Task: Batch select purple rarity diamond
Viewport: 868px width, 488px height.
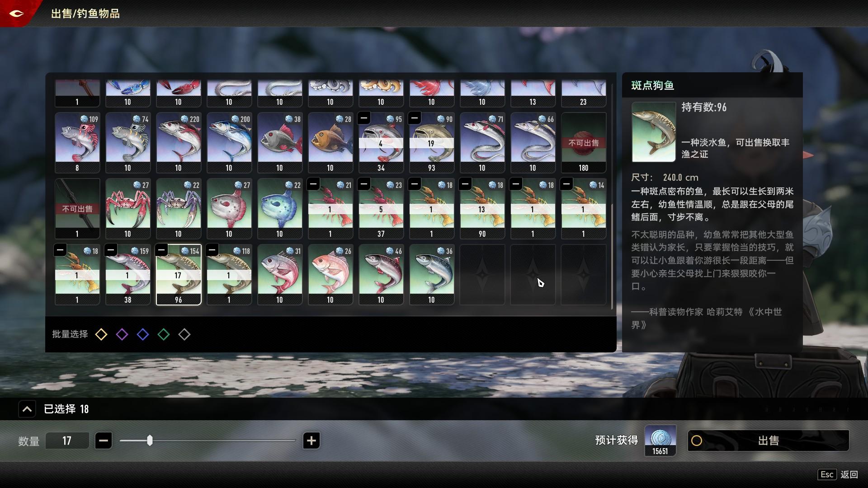Action: point(122,334)
